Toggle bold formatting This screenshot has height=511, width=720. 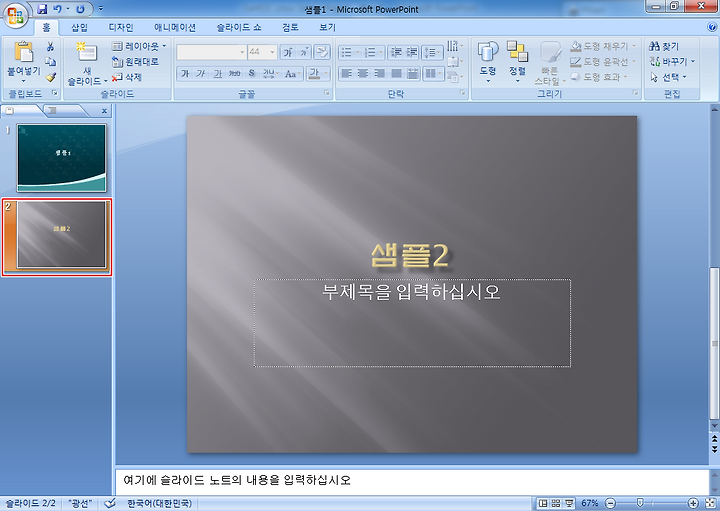coord(185,73)
